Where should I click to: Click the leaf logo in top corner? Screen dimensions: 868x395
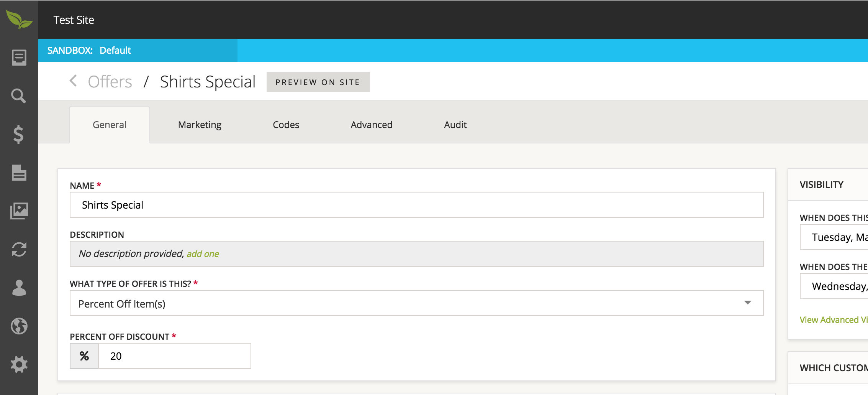tap(19, 20)
